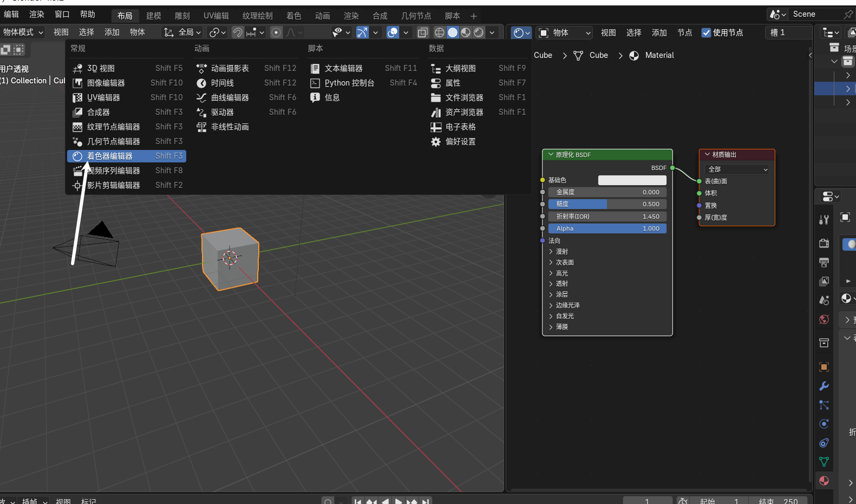
Task: Open the Modifiers wrench properties tab
Action: point(824,386)
